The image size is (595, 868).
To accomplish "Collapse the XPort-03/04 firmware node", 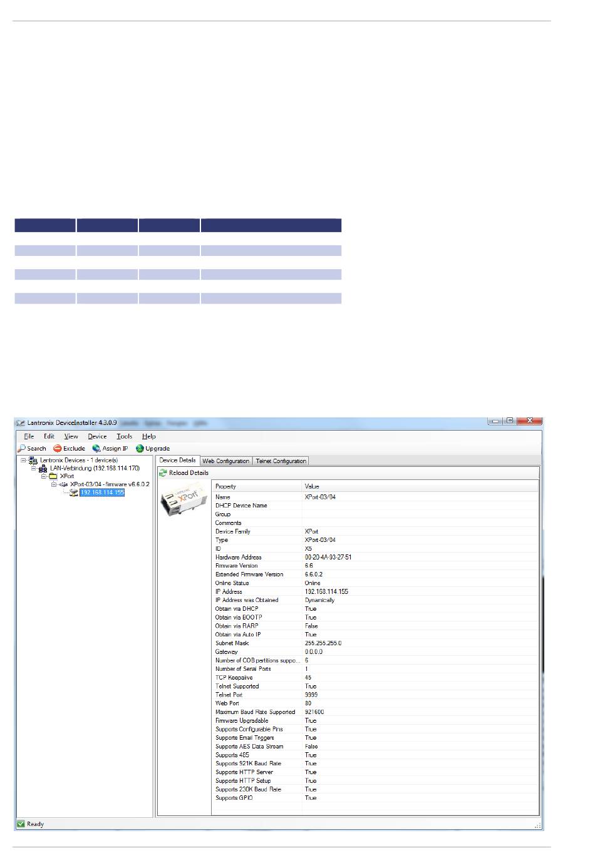I will point(54,484).
